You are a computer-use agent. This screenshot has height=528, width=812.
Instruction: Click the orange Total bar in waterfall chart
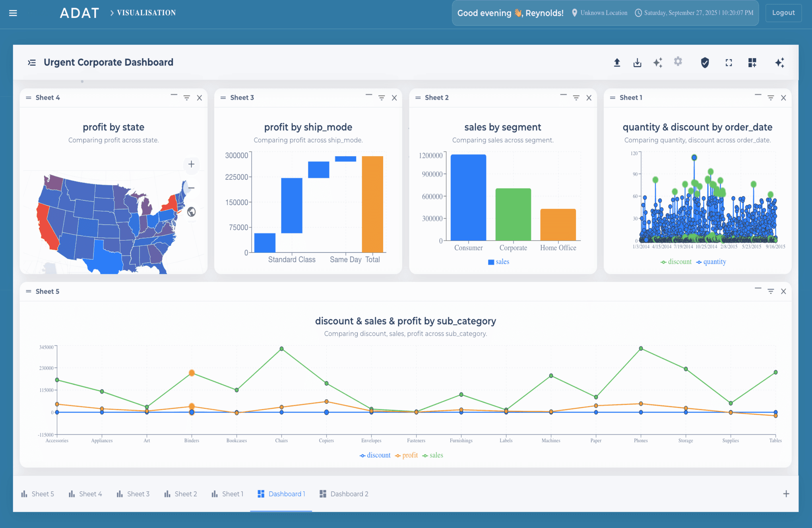[372, 204]
